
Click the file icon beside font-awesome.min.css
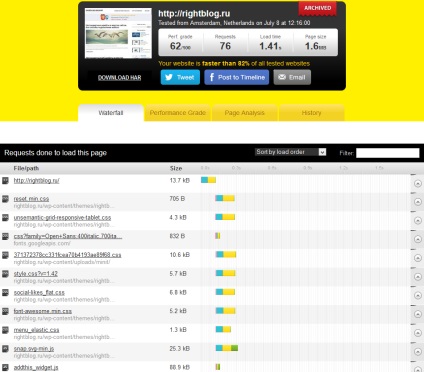click(x=5, y=312)
